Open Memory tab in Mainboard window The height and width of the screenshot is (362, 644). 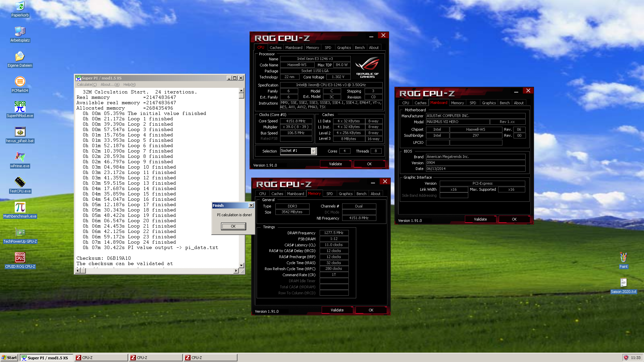coord(457,103)
